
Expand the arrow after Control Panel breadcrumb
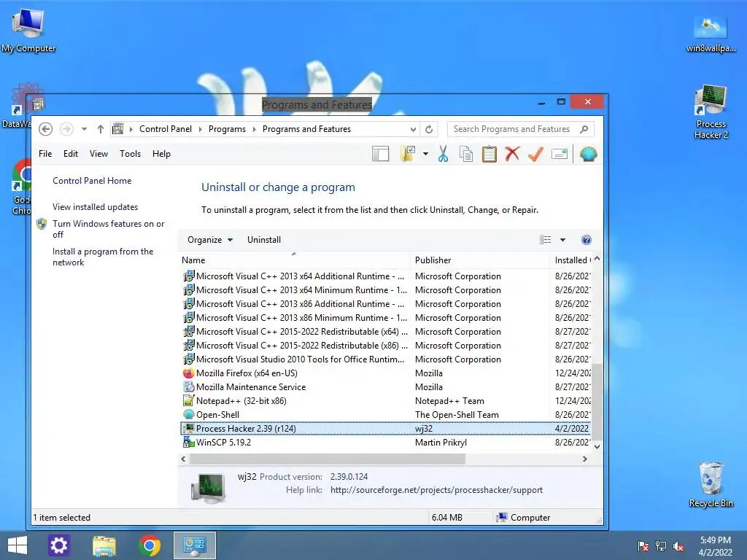point(200,129)
